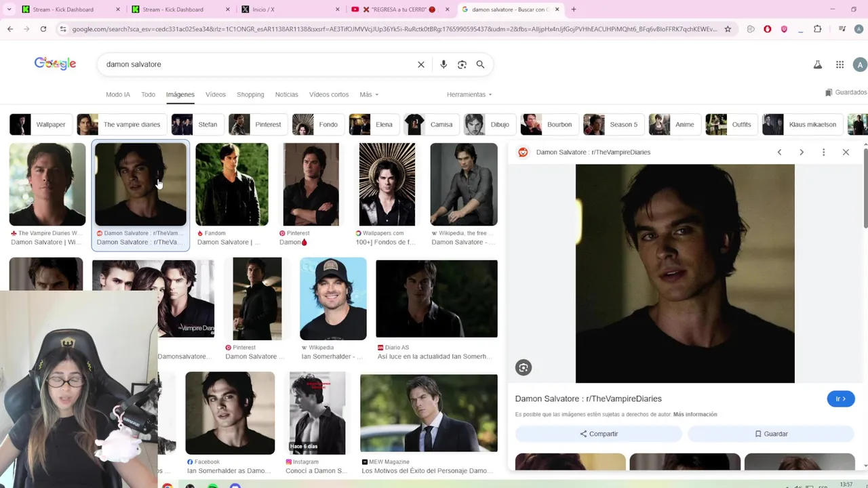This screenshot has height=488, width=868.
Task: Open the tab search dropdown arrow
Action: click(x=9, y=9)
